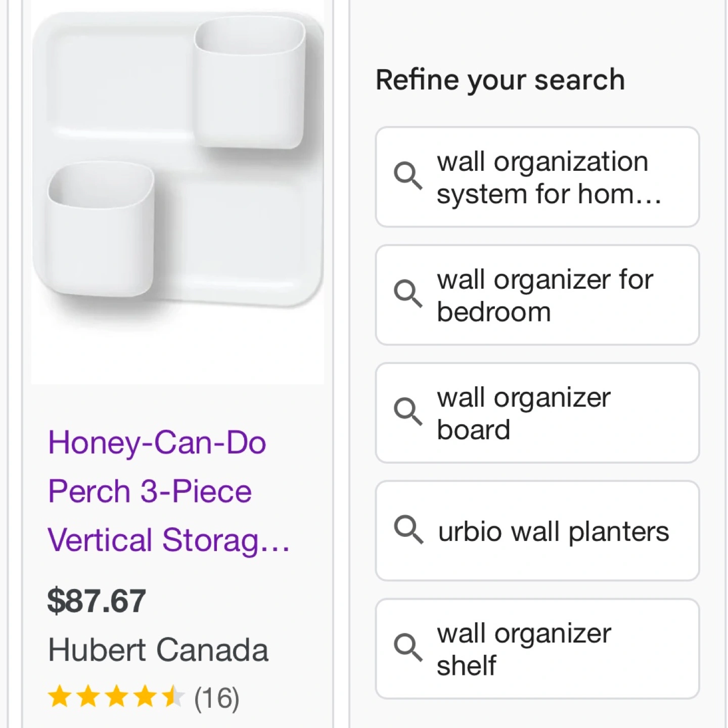Select the 'wall organization system for hom…' suggestion

coord(549,177)
